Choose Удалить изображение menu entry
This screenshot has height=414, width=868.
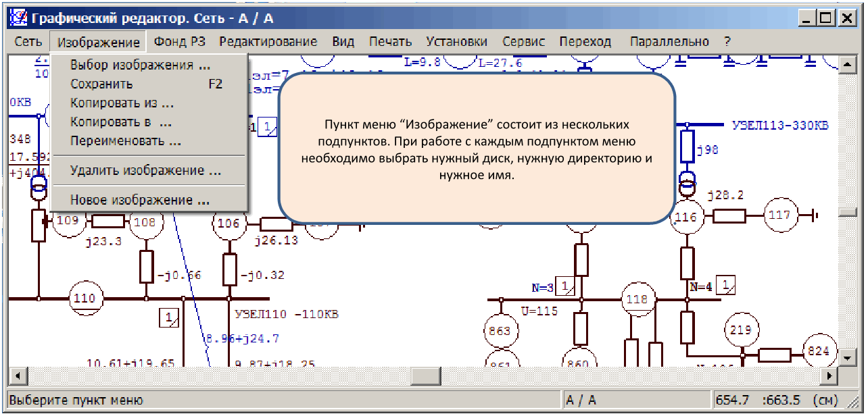coord(145,171)
